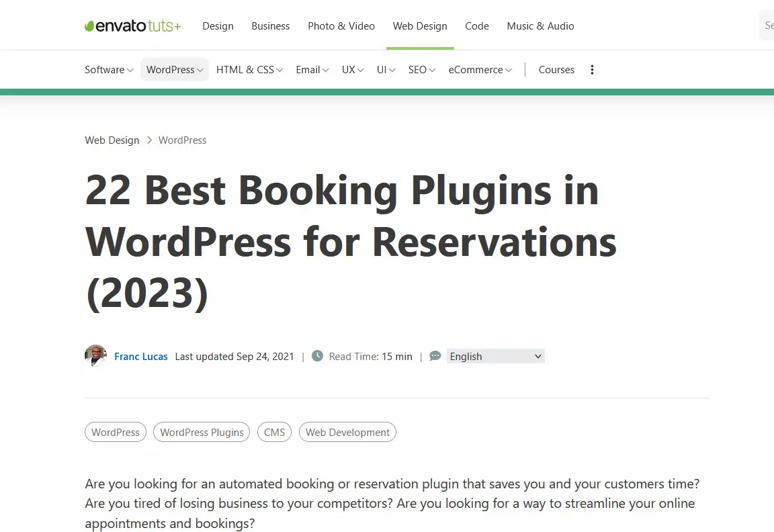Expand the SEO dropdown
This screenshot has height=532, width=774.
(421, 69)
